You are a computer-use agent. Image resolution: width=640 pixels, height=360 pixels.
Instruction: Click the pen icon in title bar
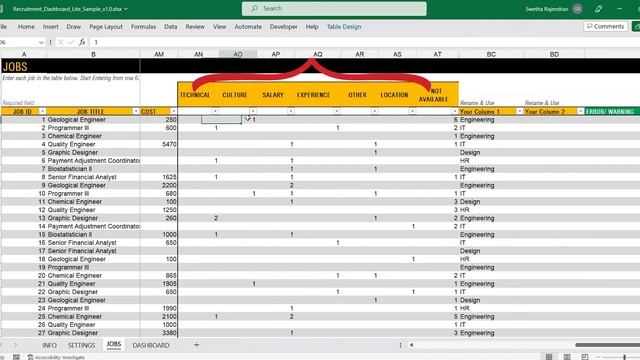tap(598, 9)
